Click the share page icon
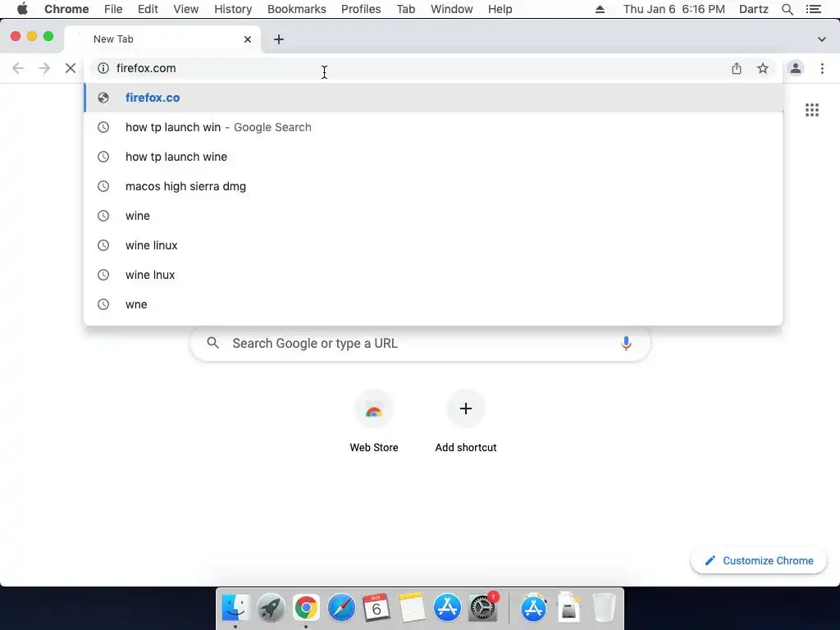The height and width of the screenshot is (630, 840). point(737,68)
